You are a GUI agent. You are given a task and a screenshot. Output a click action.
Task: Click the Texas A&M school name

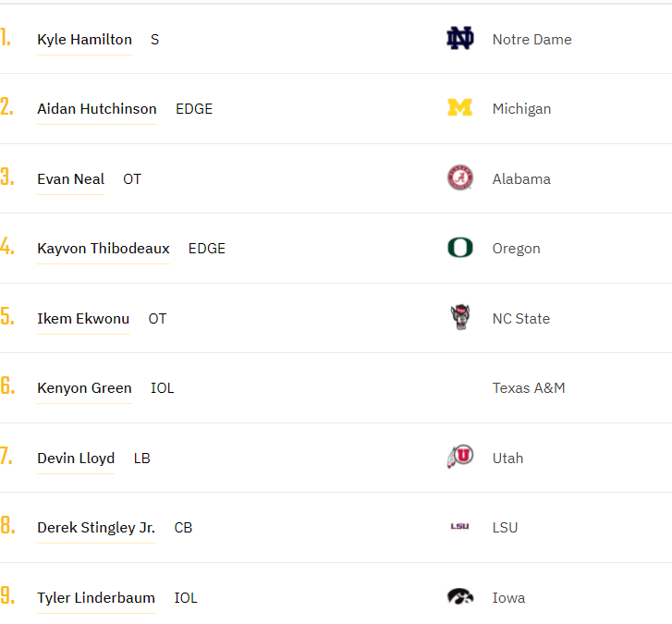click(529, 388)
